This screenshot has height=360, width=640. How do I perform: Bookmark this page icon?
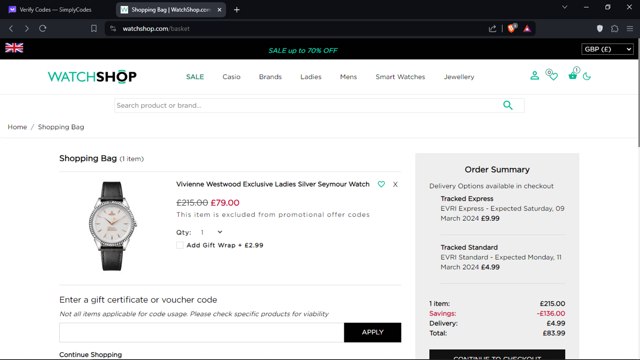pos(94,29)
